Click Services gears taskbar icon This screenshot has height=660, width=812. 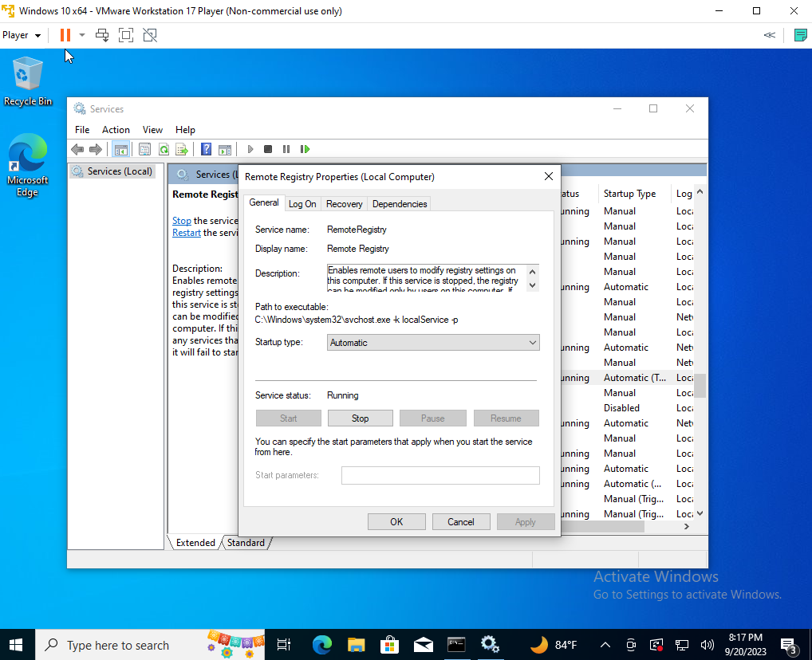point(490,645)
